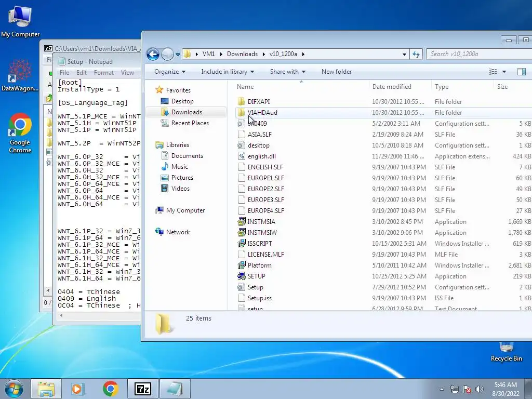Click the Explorer Back arrow button
The height and width of the screenshot is (399, 532).
pos(153,54)
